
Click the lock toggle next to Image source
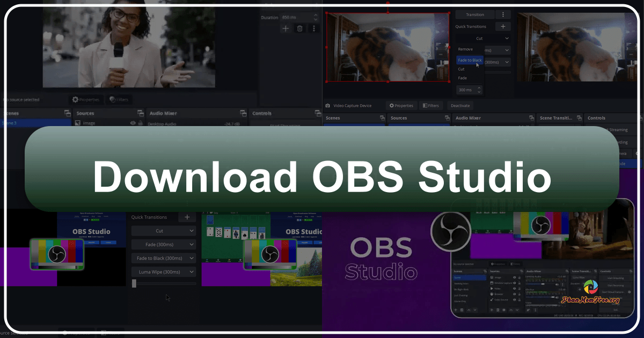140,122
